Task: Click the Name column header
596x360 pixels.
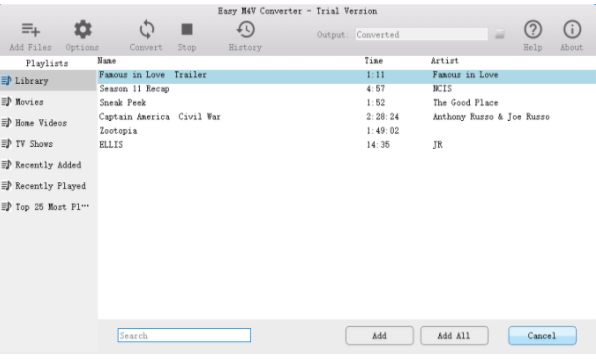Action: [x=107, y=61]
